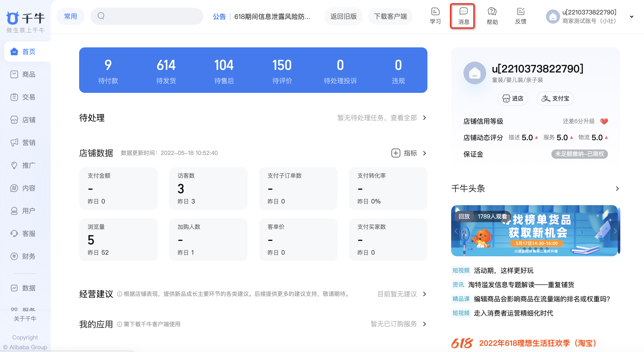This screenshot has height=352, width=644.
Task: Click 进店 button
Action: [x=513, y=99]
